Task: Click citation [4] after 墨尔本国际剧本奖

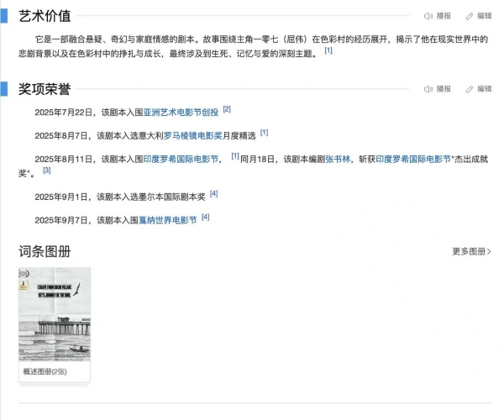Action: 214,194
